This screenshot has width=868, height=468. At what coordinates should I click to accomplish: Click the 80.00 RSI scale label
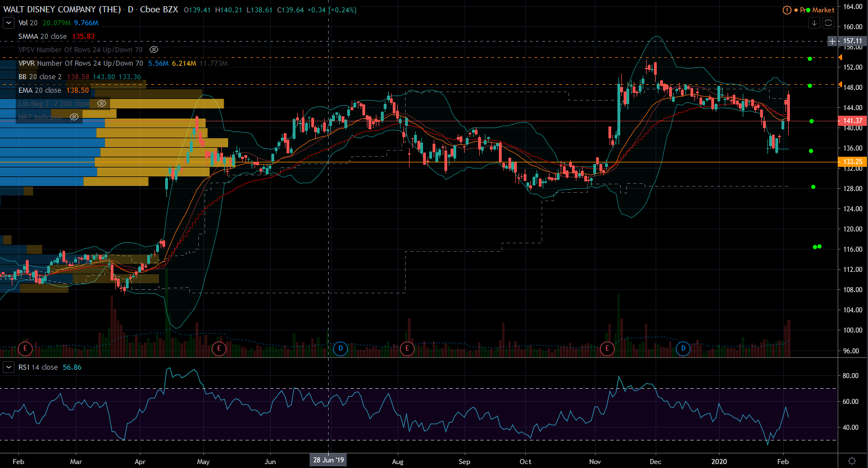click(851, 376)
